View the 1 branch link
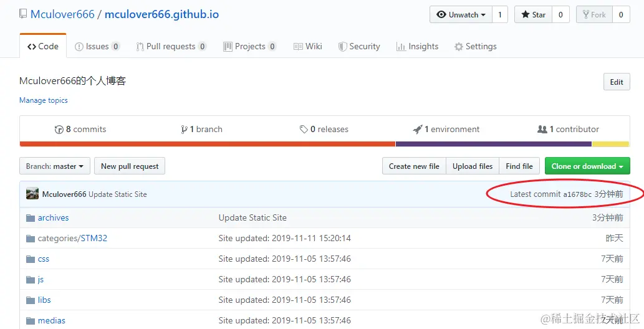644x329 pixels. click(201, 130)
